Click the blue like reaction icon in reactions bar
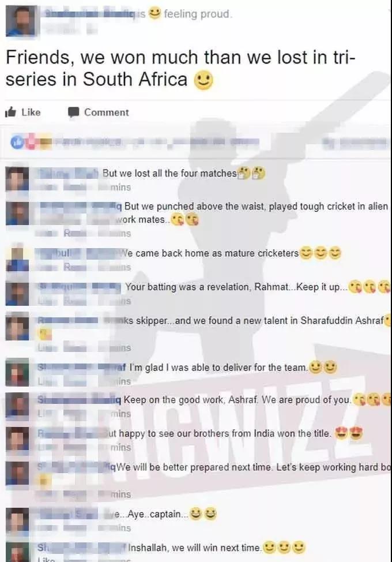 (17, 142)
